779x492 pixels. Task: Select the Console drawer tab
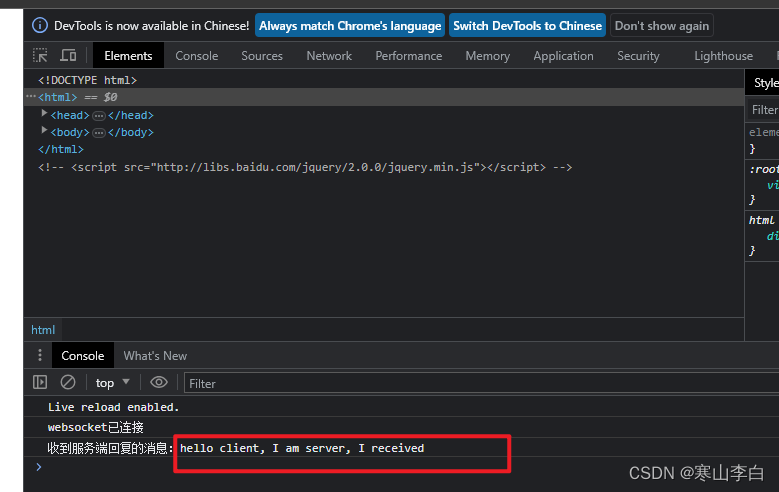coord(82,356)
